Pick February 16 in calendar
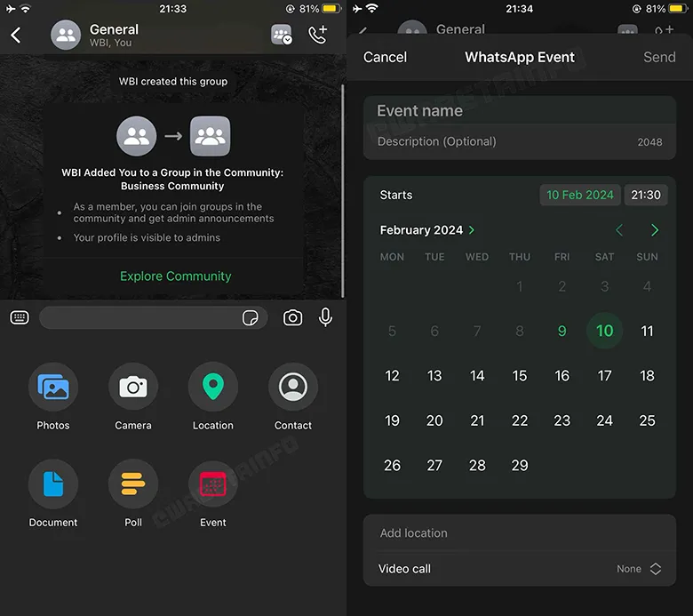693x616 pixels. (x=562, y=375)
